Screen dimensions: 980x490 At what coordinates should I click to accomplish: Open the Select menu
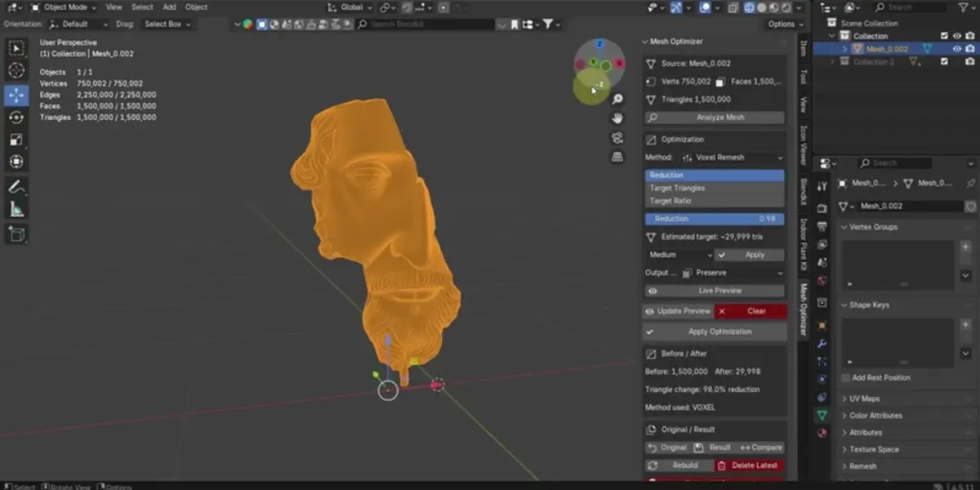point(142,7)
